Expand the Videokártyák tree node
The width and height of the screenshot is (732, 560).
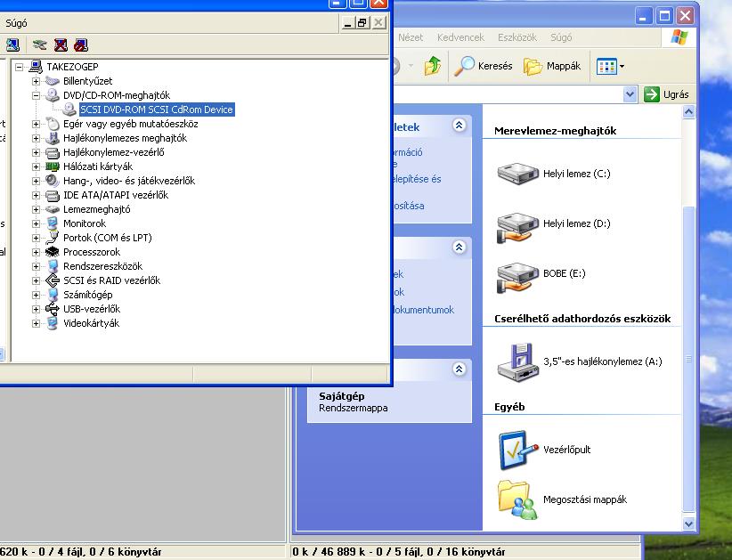tap(37, 323)
